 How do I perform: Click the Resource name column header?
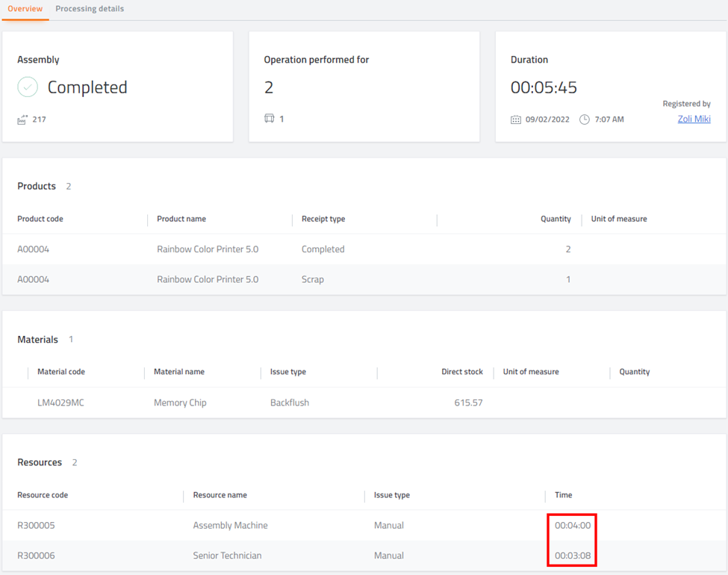coord(220,495)
